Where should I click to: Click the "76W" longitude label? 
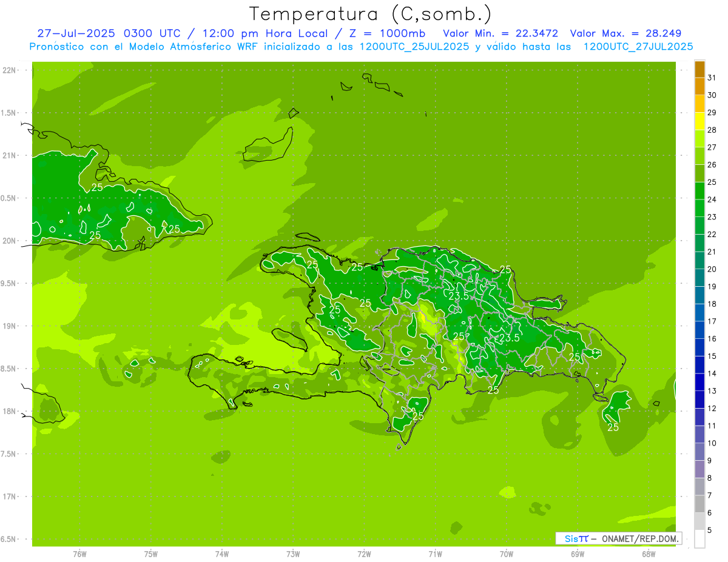coord(79,554)
